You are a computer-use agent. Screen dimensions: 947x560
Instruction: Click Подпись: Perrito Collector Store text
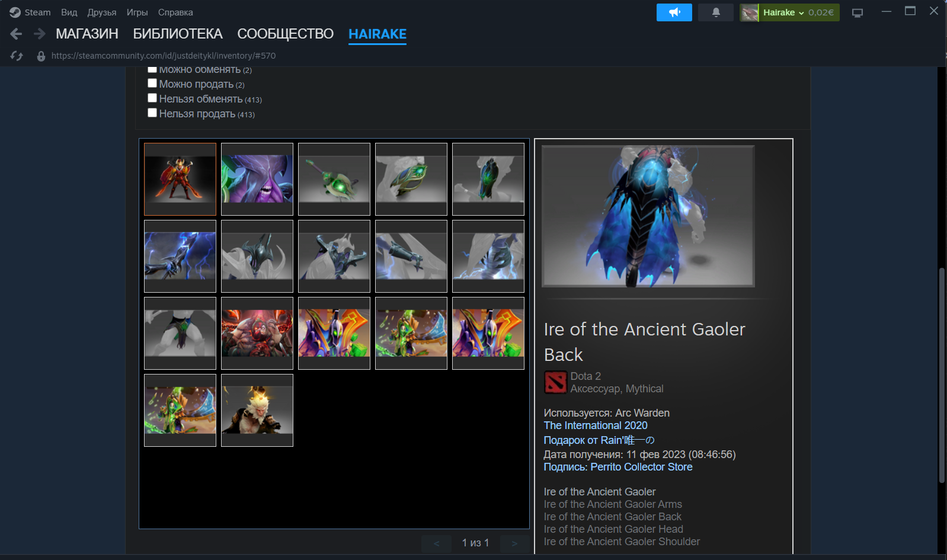(618, 467)
